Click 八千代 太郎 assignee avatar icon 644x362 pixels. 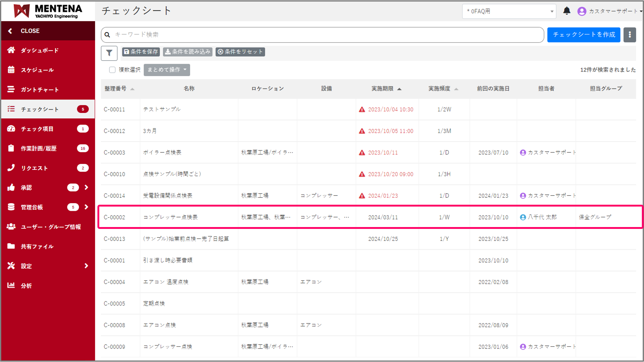(x=523, y=217)
